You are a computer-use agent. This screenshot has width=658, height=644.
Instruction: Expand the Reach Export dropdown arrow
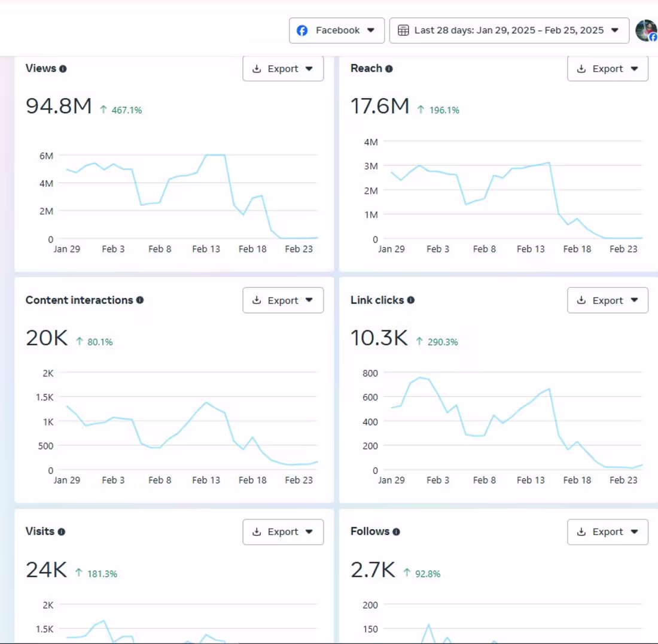[635, 69]
